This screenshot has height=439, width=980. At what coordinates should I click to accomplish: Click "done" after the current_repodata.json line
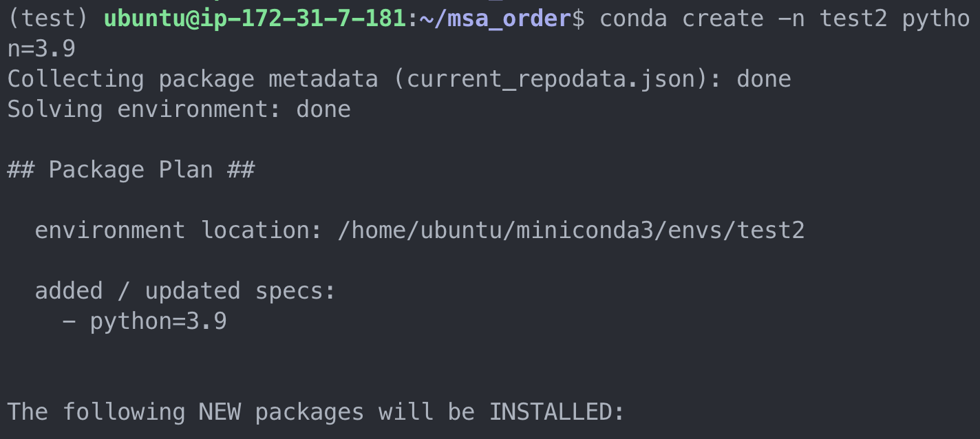tap(764, 79)
